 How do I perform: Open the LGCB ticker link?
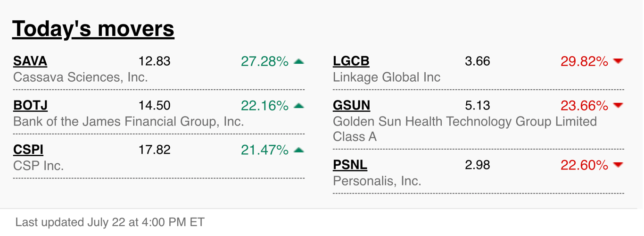click(351, 61)
